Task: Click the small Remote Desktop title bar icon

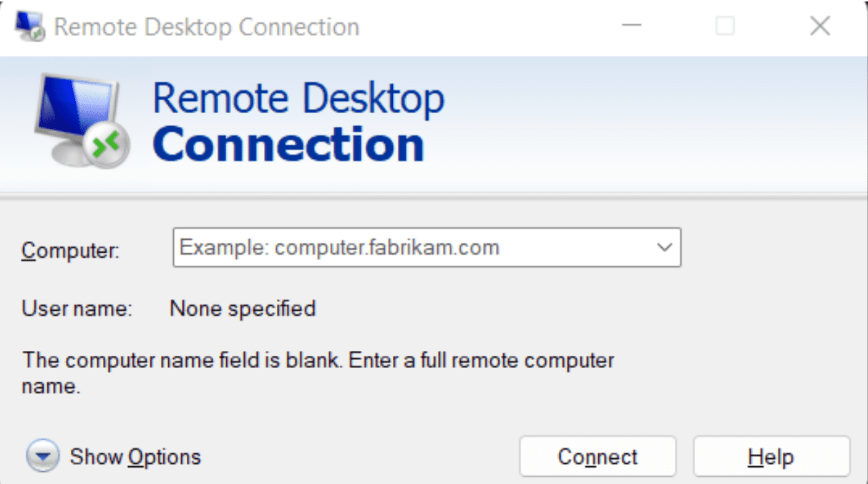Action: coord(29,27)
